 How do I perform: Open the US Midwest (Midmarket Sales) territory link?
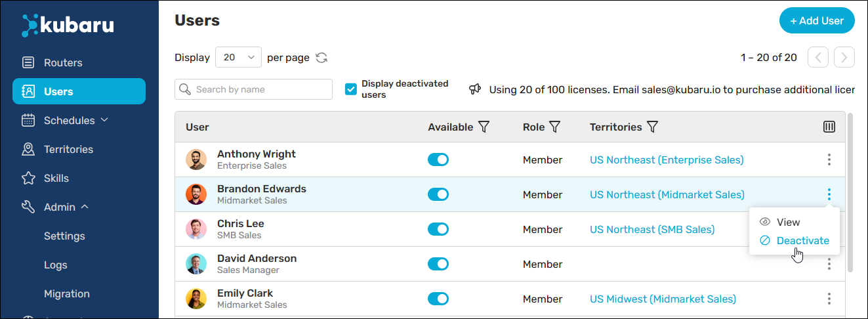tap(663, 299)
